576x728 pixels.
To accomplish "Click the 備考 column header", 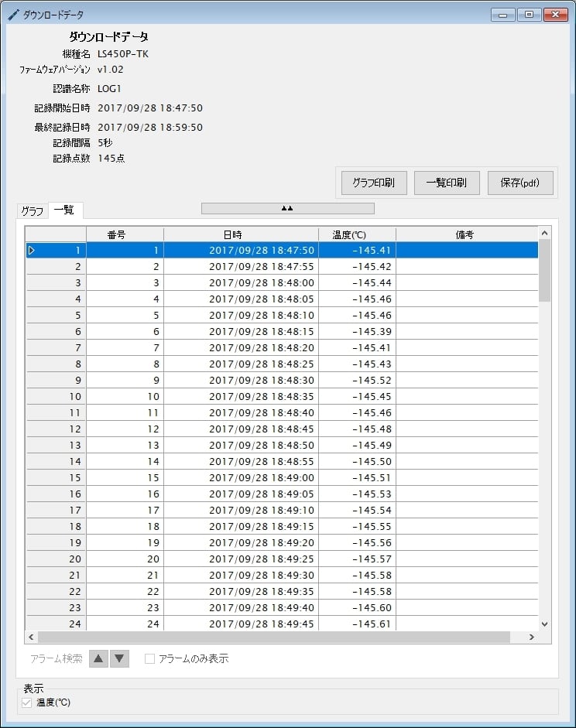I will tap(467, 235).
